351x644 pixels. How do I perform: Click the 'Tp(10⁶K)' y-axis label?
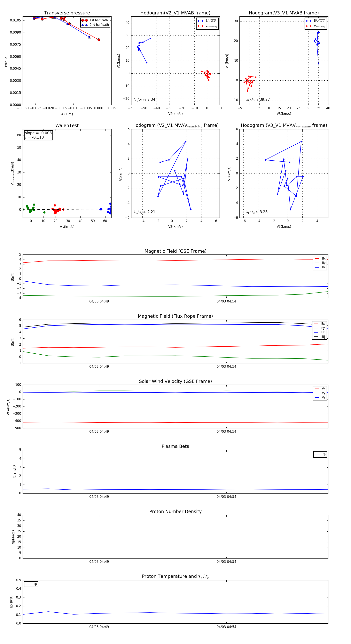point(11,602)
